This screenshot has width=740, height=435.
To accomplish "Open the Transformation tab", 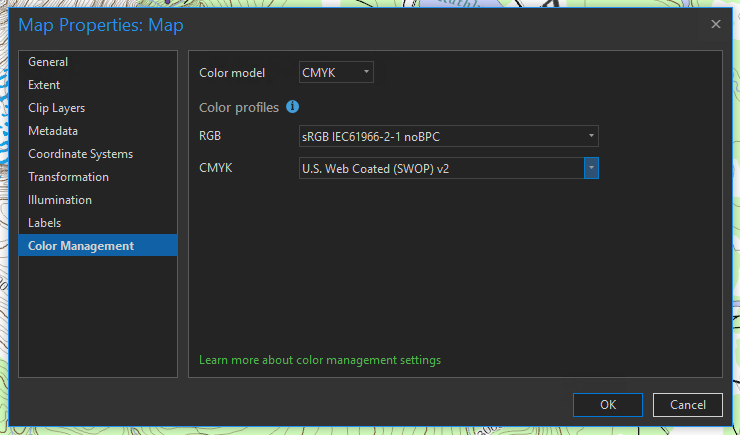I will (x=98, y=177).
